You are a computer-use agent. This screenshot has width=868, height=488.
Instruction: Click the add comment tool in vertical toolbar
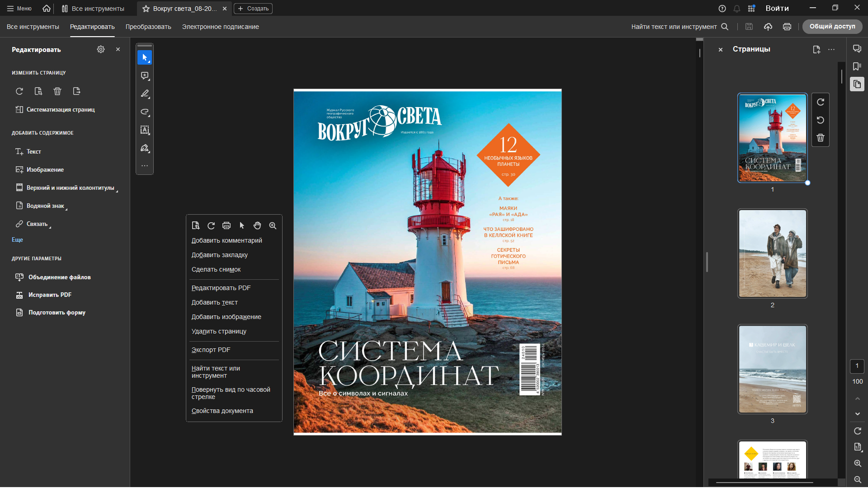pyautogui.click(x=145, y=75)
